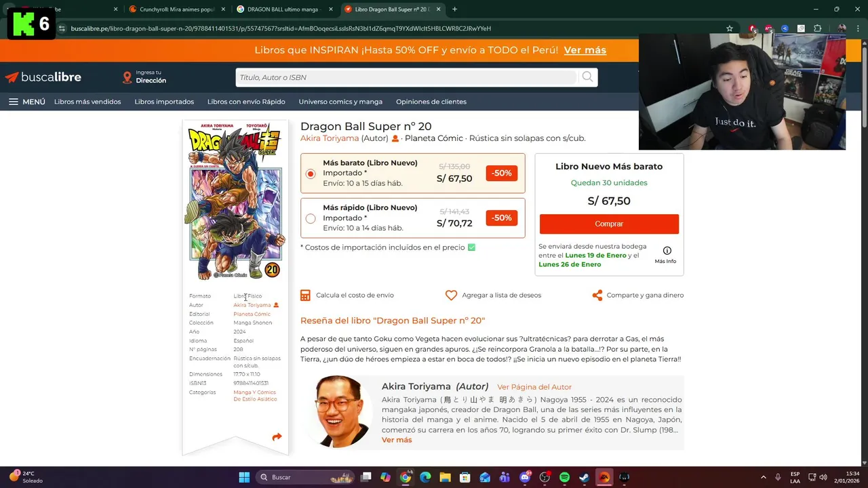Click Manga Y Comics De Estilo Asiático category
868x488 pixels.
255,396
